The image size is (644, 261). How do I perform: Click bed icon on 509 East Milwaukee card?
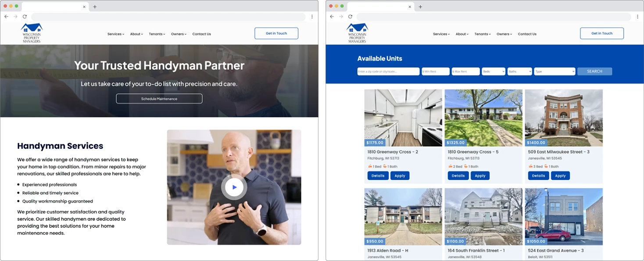coord(530,166)
